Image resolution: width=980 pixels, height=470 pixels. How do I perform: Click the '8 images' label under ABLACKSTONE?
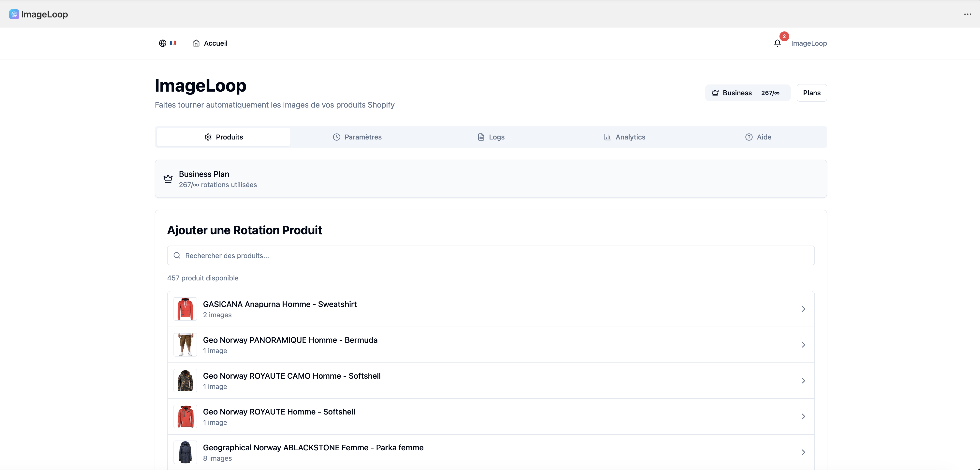point(217,458)
